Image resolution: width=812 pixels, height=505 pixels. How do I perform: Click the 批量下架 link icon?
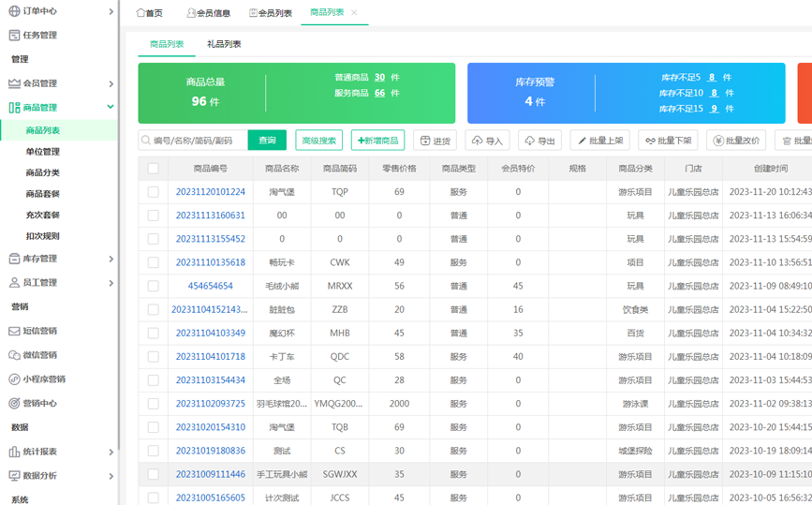pos(650,141)
